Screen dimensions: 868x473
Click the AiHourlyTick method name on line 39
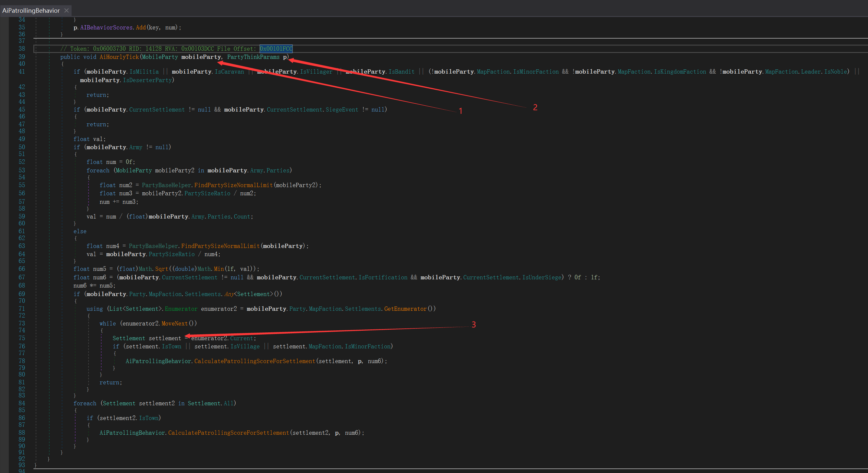[119, 57]
